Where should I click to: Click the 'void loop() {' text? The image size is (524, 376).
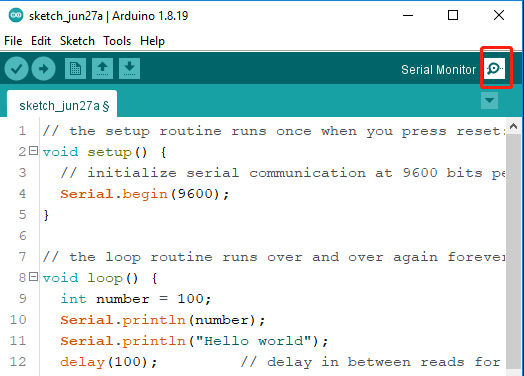(100, 278)
